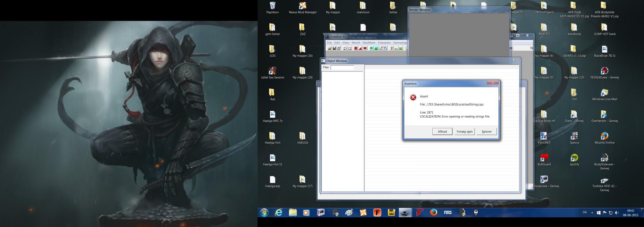This screenshot has height=227, width=644.
Task: Select the Nexus Mod Manager desktop shortcut
Action: tap(303, 8)
